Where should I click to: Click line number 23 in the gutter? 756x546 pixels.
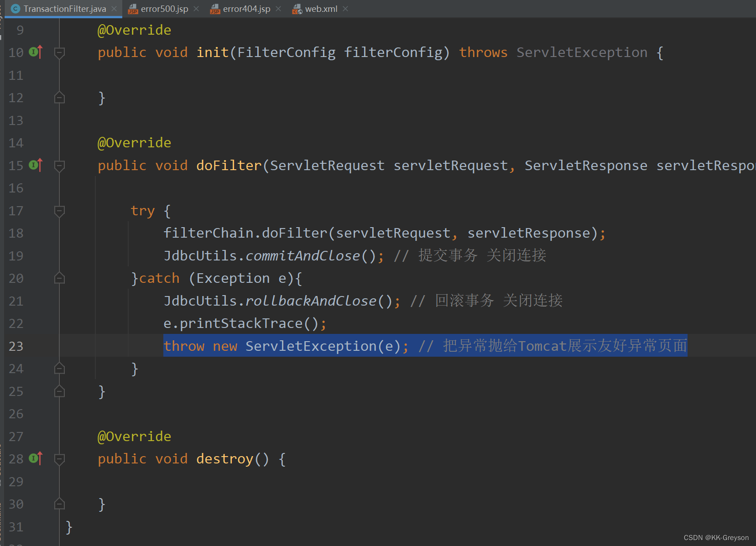[16, 346]
